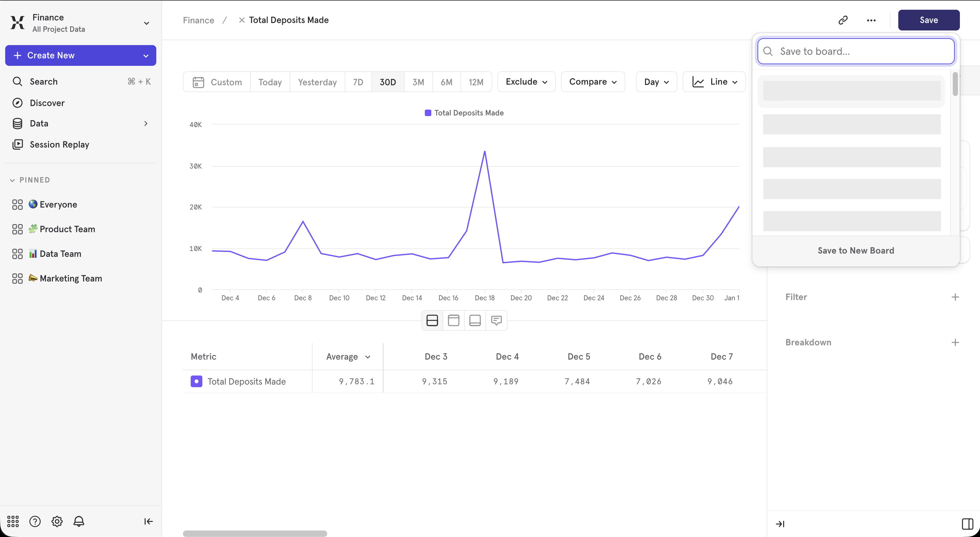Open the apps grid icon at bottom

point(13,521)
